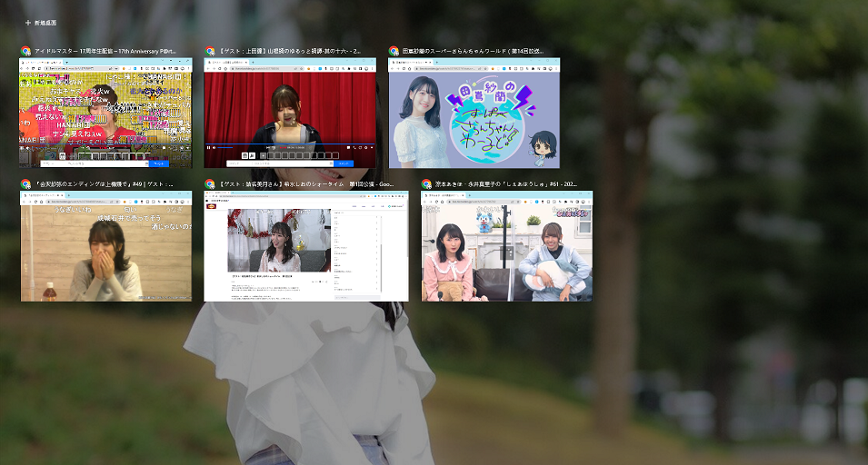This screenshot has height=465, width=868.
Task: Click Chrome icon beside 菊水しおのショータイム title
Action: coord(210,184)
